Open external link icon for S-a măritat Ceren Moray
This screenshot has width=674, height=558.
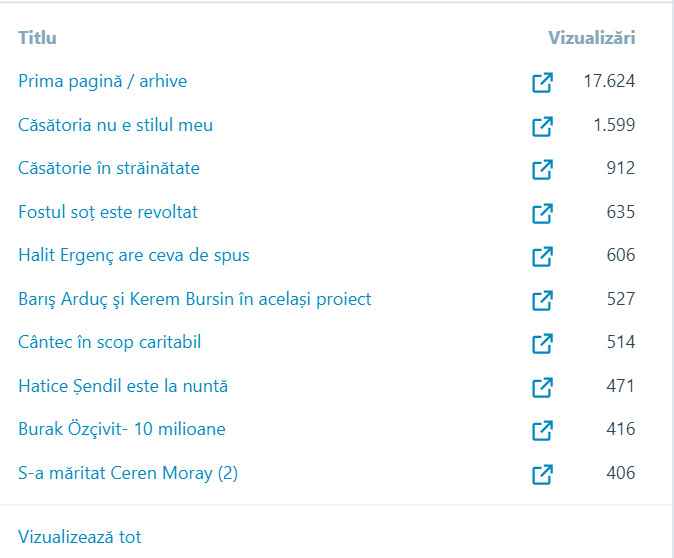[542, 474]
